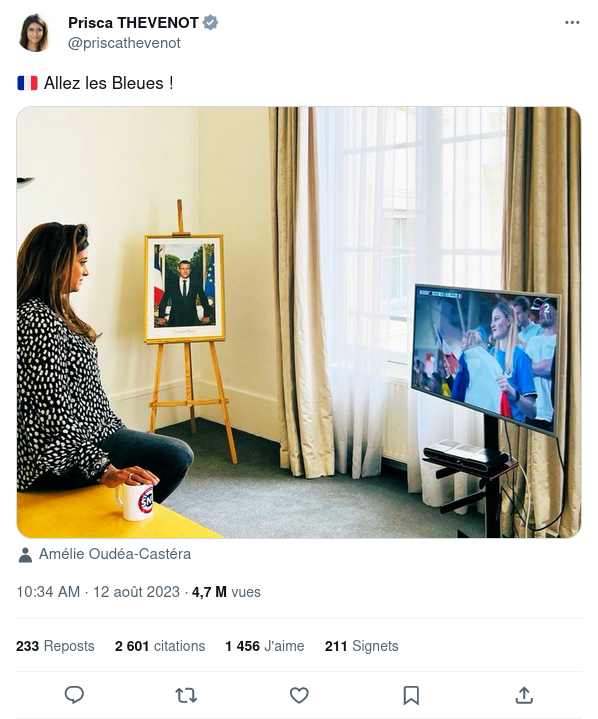Bookmark the tweet with the bookmark icon

pos(411,696)
